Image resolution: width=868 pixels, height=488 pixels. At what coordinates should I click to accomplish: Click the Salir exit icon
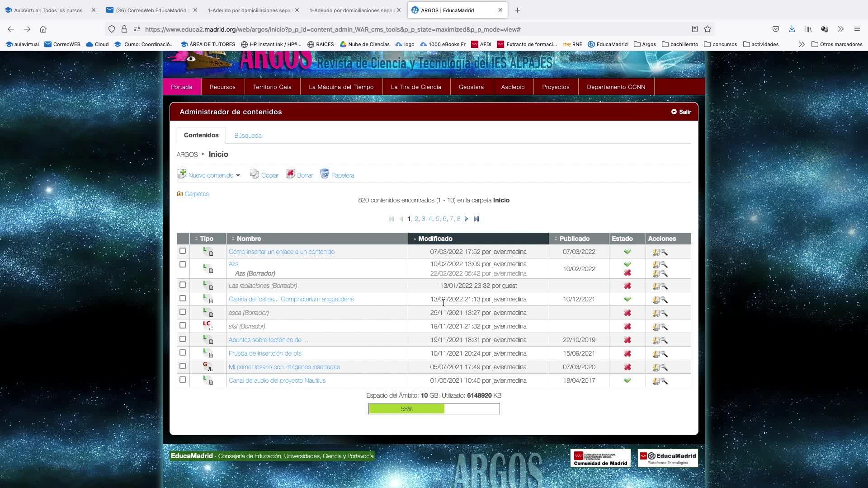coord(674,112)
